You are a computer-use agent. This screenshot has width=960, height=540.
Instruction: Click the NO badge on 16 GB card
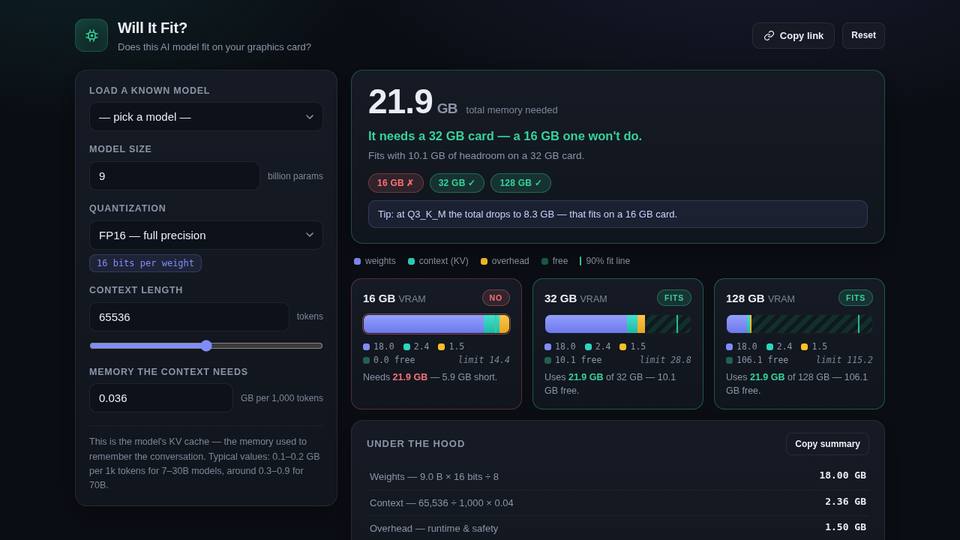(x=496, y=298)
